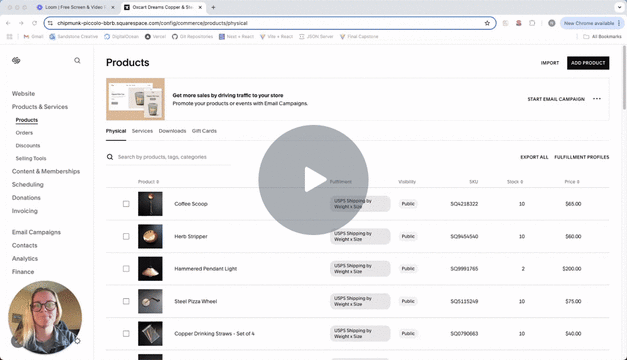Open Orders in the sidebar
The width and height of the screenshot is (627, 360).
click(24, 133)
